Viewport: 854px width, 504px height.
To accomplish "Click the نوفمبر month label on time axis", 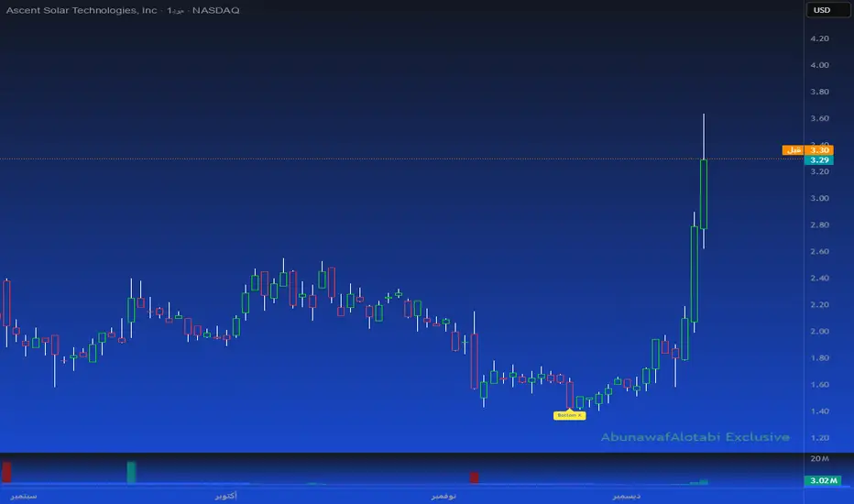I will coord(443,496).
